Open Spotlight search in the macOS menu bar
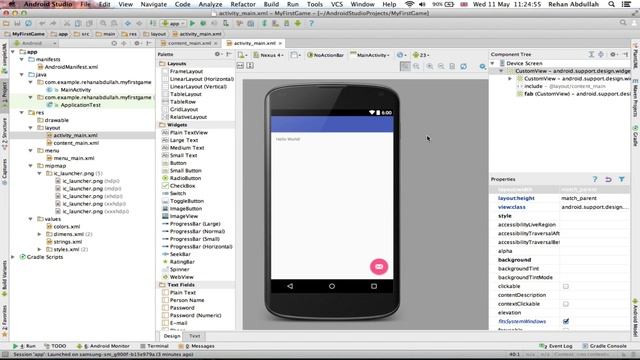 click(611, 4)
